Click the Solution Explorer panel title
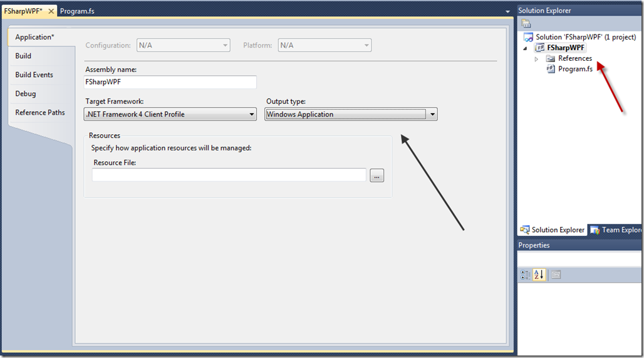Image resolution: width=644 pixels, height=358 pixels. tap(544, 11)
